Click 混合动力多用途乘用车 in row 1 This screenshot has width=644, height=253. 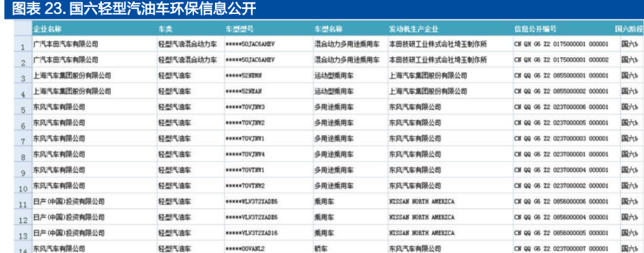click(x=347, y=45)
